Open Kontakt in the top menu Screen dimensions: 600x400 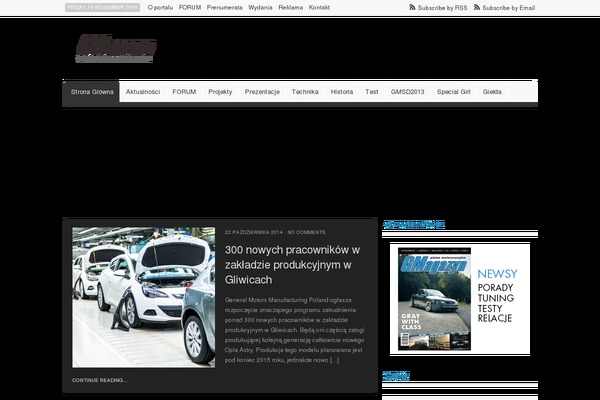(x=319, y=7)
